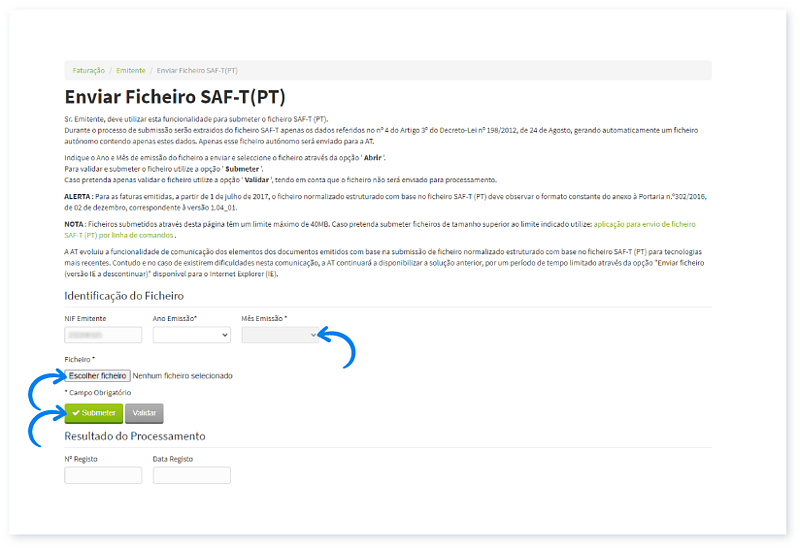800x548 pixels.
Task: Expand the Mês Emissão dropdown
Action: point(279,336)
